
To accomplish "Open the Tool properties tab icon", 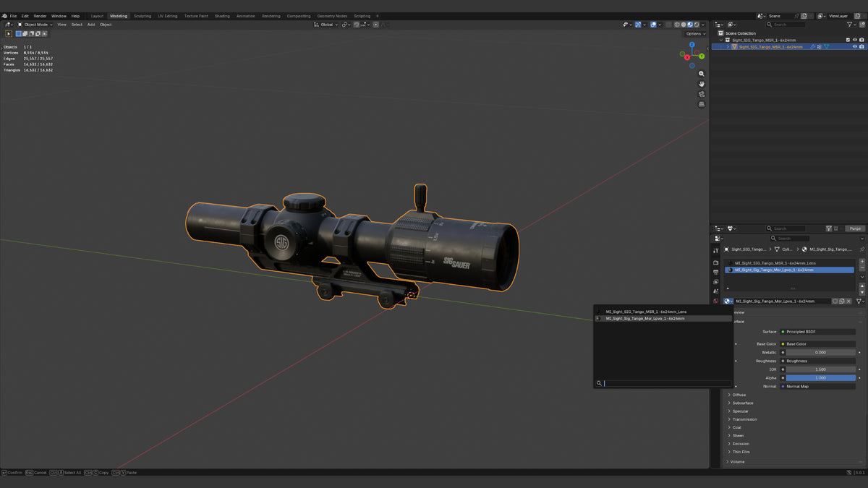I will pos(715,251).
